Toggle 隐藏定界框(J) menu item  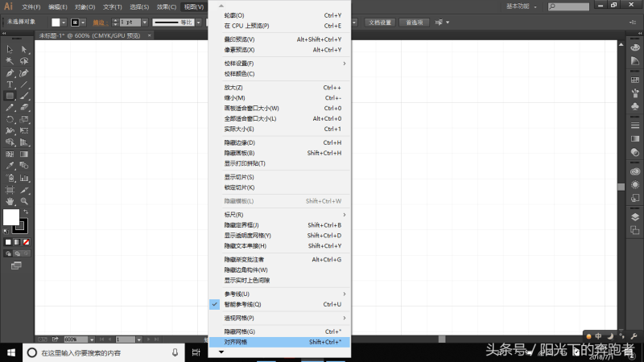[279, 225]
